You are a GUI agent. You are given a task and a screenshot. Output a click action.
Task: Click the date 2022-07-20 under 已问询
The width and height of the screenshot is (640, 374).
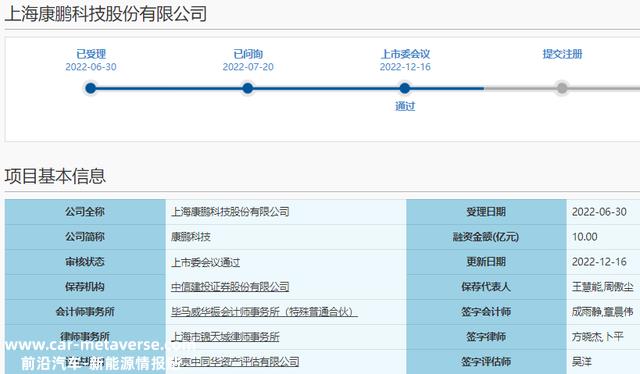click(x=248, y=67)
